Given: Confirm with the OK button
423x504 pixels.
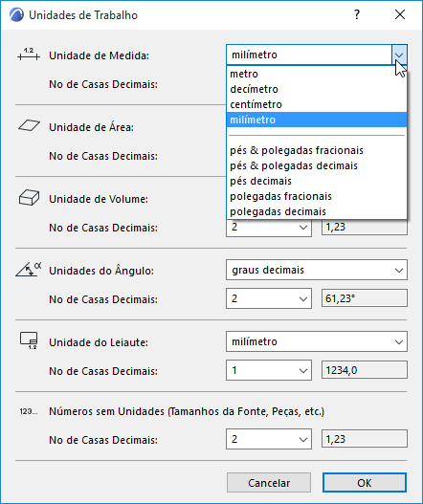Looking at the screenshot, I should coord(365,482).
